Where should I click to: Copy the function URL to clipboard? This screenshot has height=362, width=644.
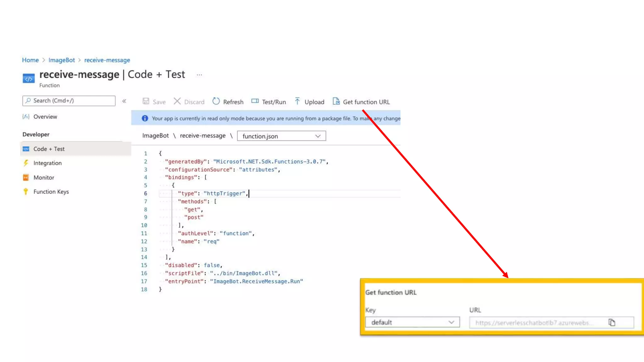click(612, 323)
